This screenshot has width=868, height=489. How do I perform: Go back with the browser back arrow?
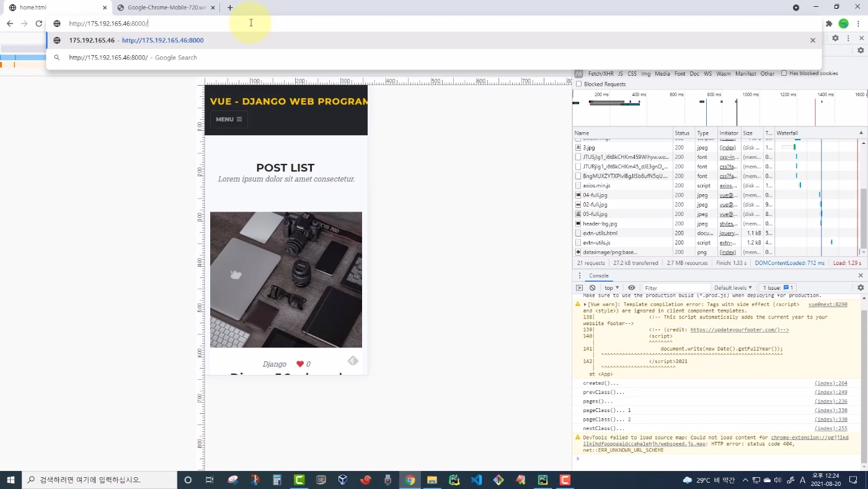coord(10,24)
